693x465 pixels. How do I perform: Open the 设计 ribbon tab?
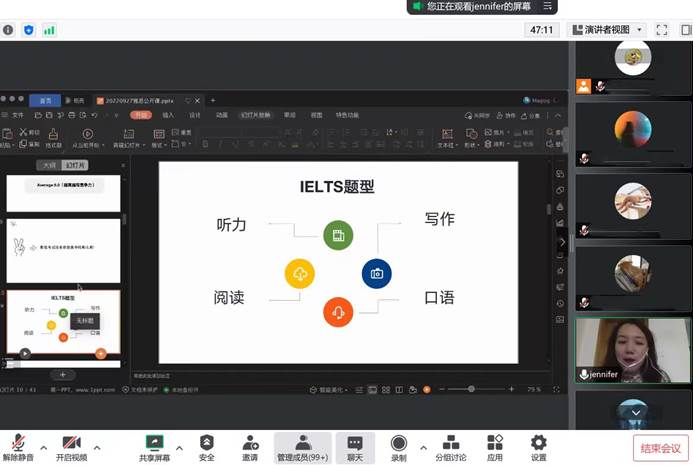[195, 115]
